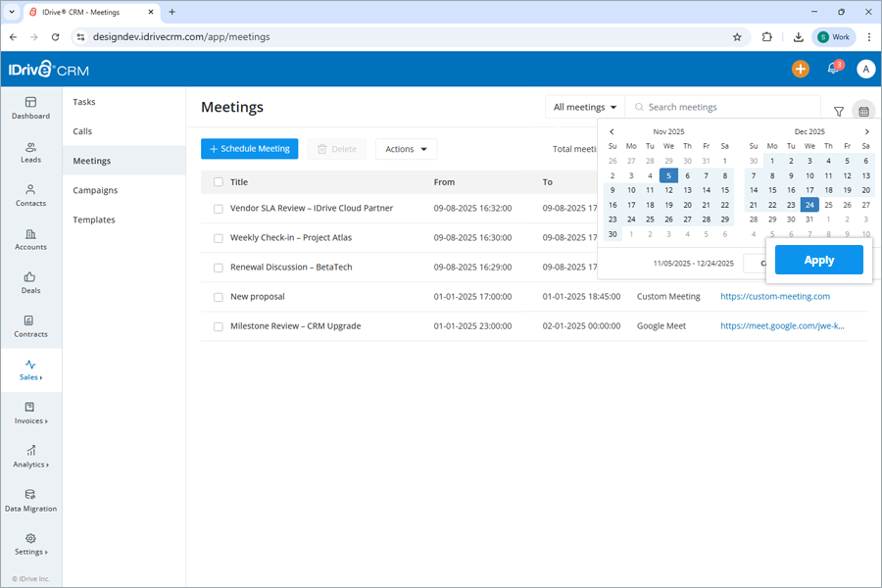Select all meetings with the header checkbox

(x=218, y=181)
